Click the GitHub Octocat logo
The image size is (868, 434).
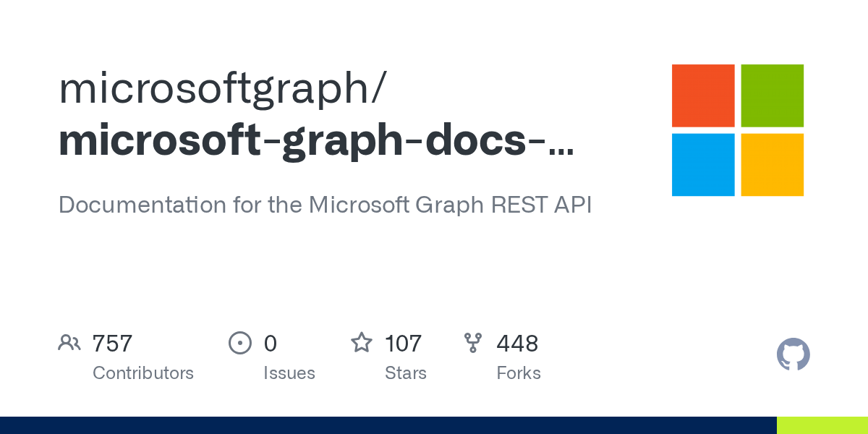point(793,354)
